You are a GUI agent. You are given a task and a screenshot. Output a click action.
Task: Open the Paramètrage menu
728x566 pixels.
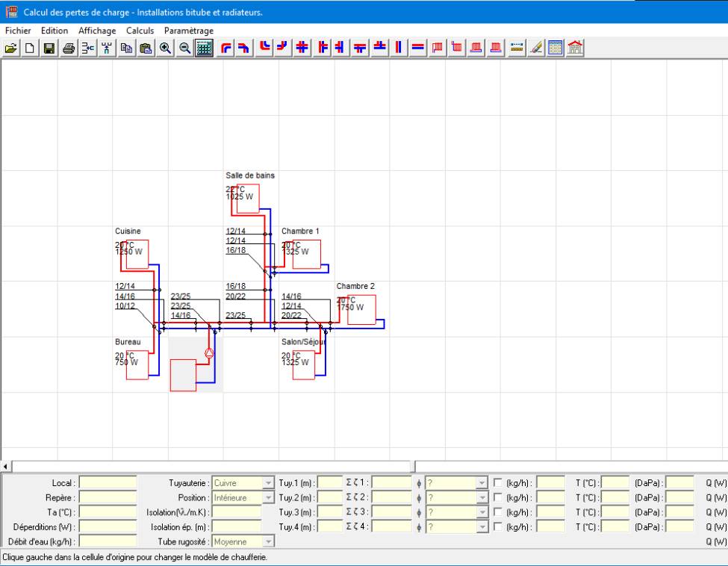coord(189,31)
